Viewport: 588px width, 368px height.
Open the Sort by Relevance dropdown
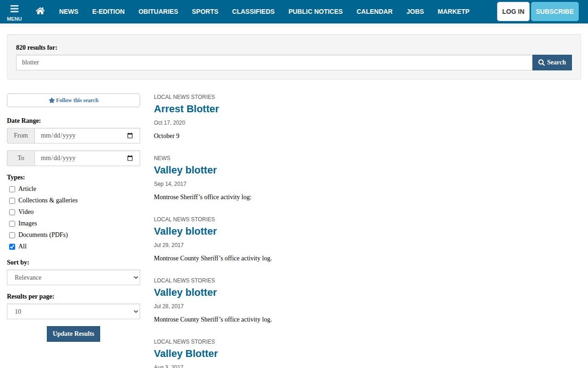pyautogui.click(x=73, y=277)
